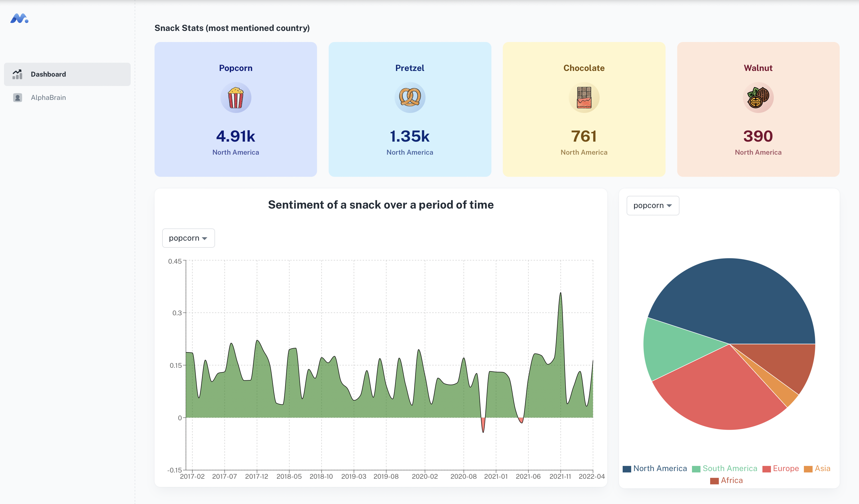The image size is (859, 504).
Task: Click the 4.91k popcorn mention count
Action: point(235,136)
